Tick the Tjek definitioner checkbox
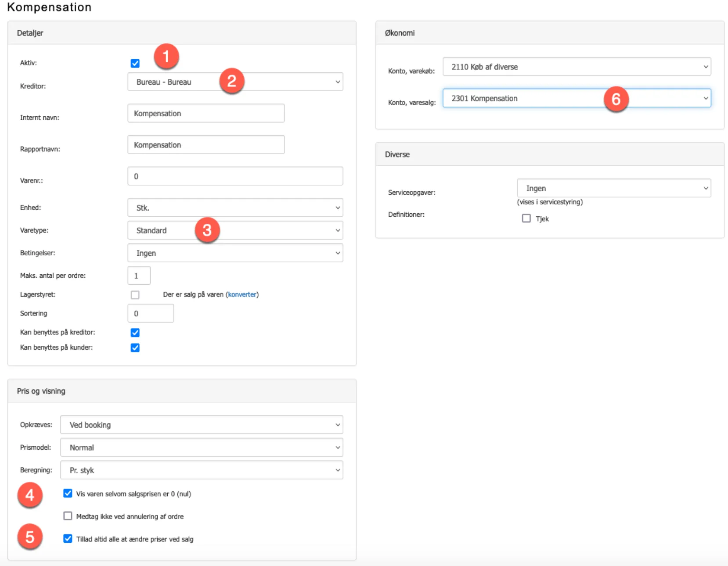Viewport: 728px width, 566px height. [x=526, y=219]
